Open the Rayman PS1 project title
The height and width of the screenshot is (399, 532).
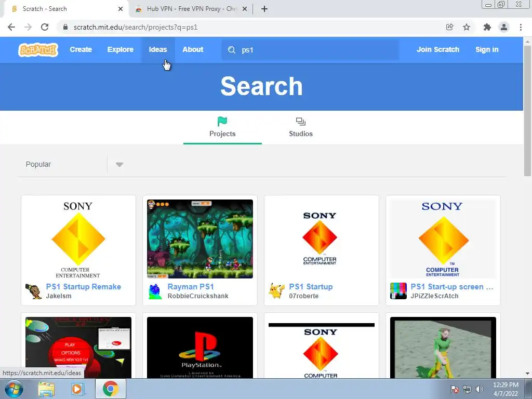(x=191, y=287)
